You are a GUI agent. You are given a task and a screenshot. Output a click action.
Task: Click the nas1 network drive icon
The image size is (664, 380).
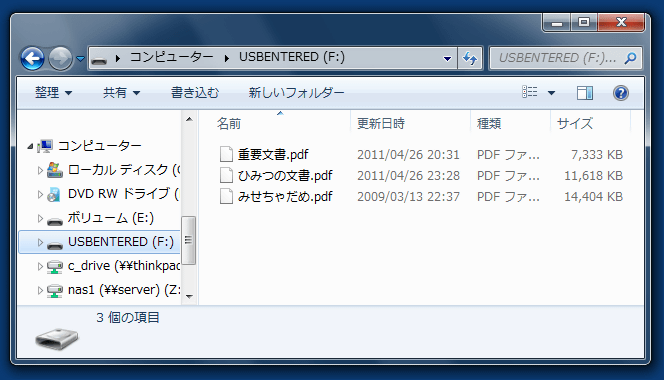click(55, 291)
